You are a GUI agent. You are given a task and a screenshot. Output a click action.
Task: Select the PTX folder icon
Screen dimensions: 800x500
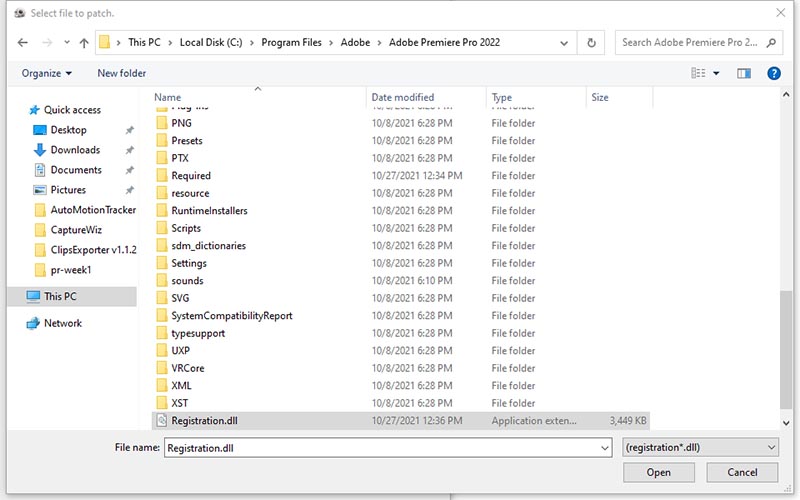click(162, 158)
